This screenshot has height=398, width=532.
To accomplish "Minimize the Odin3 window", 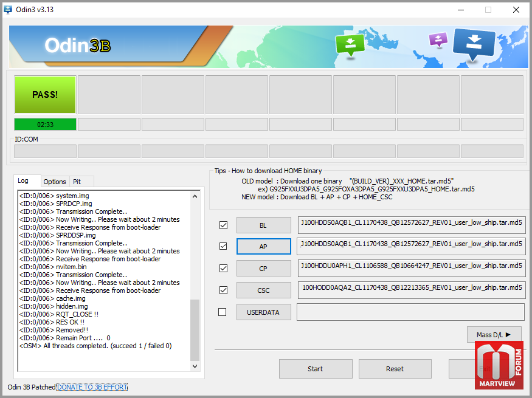I will [461, 10].
